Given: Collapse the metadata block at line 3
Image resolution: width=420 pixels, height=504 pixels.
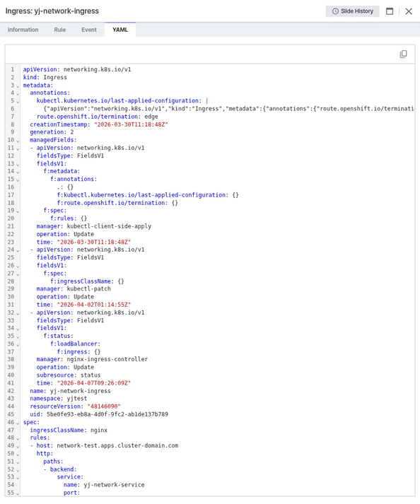Looking at the screenshot, I should click(x=18, y=86).
